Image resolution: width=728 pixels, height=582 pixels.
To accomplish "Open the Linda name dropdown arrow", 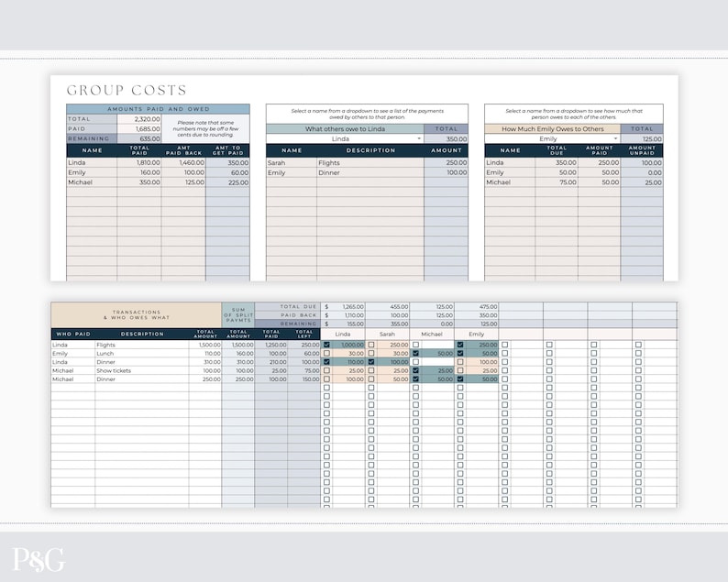I will 419,138.
